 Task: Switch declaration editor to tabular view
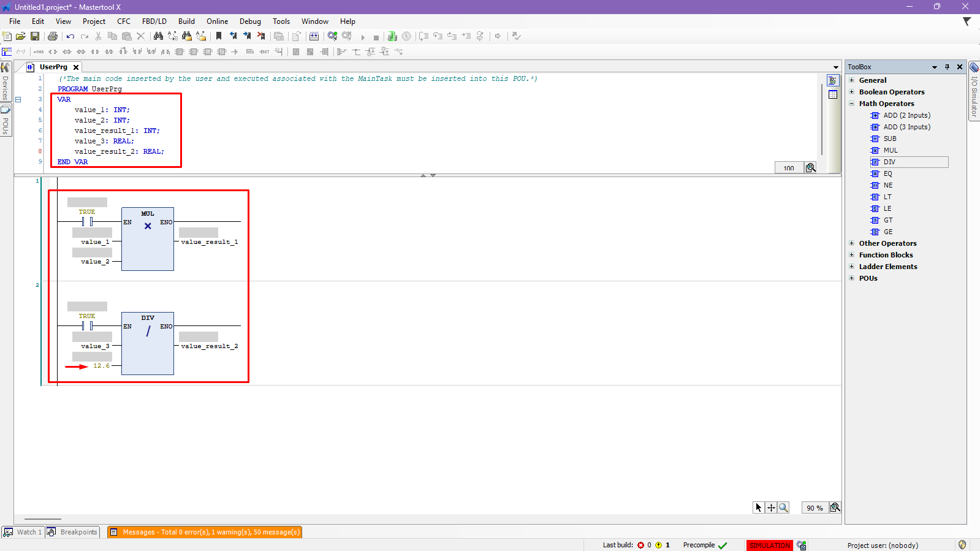(833, 94)
